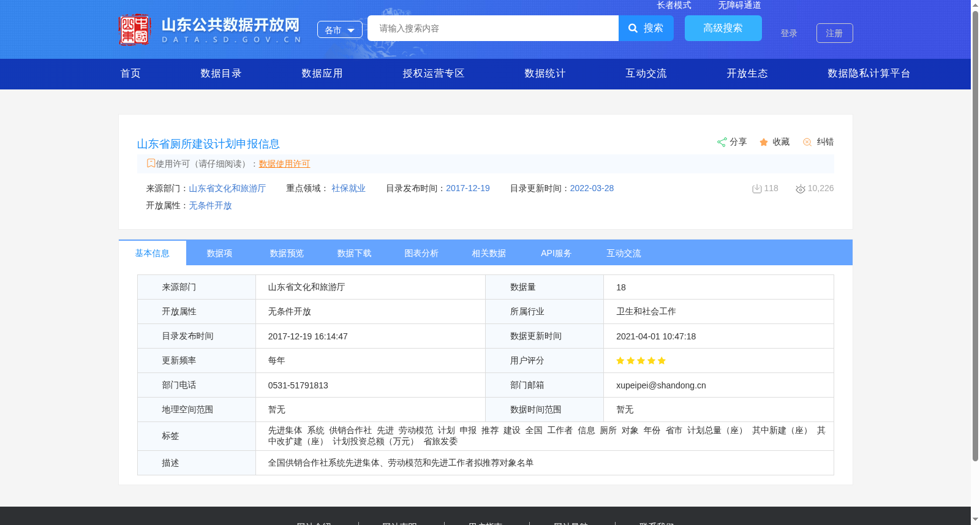Click the view count eye icon beside 10,226
The image size is (980, 525).
point(801,189)
